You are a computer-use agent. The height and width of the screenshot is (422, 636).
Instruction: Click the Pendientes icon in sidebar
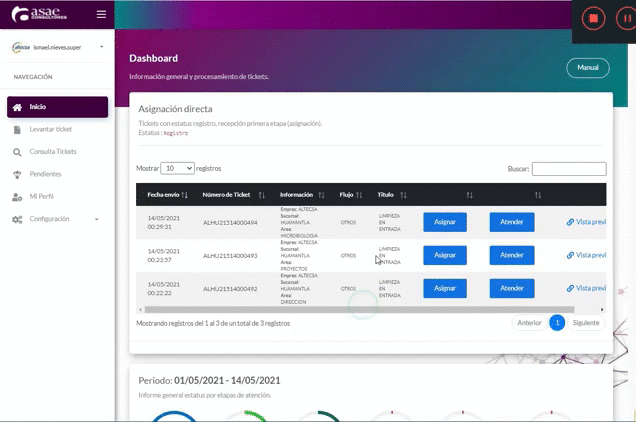pos(17,174)
